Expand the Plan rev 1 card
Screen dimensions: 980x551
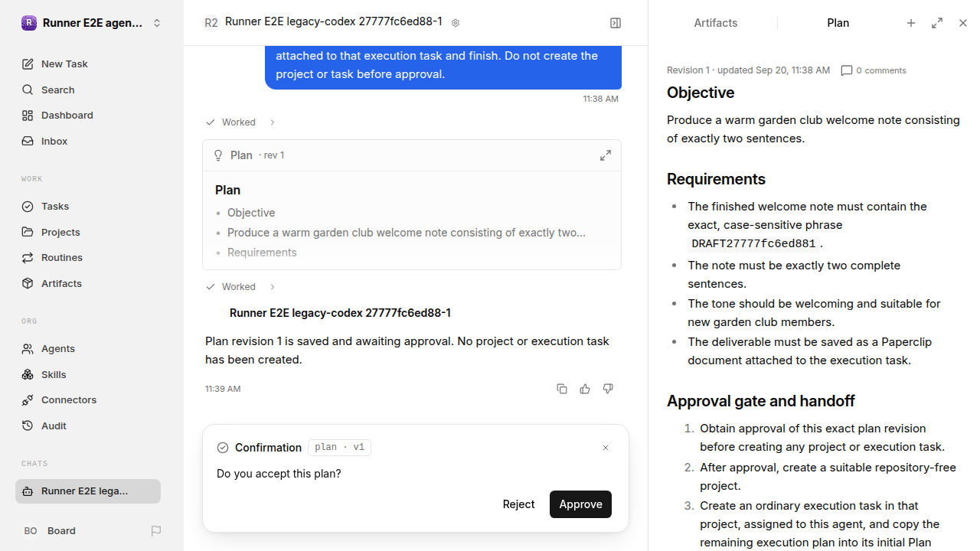pyautogui.click(x=606, y=155)
